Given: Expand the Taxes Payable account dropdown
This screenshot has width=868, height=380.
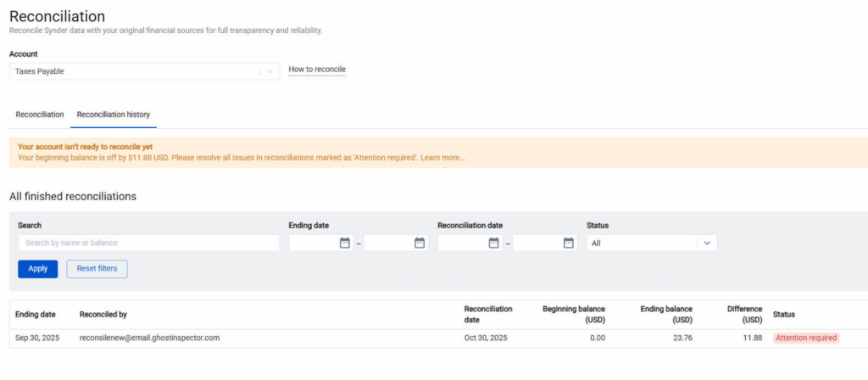Looking at the screenshot, I should [x=270, y=72].
